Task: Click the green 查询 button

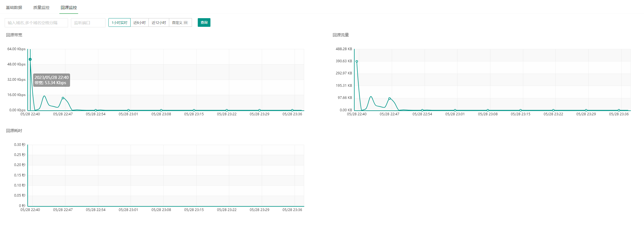Action: (204, 22)
